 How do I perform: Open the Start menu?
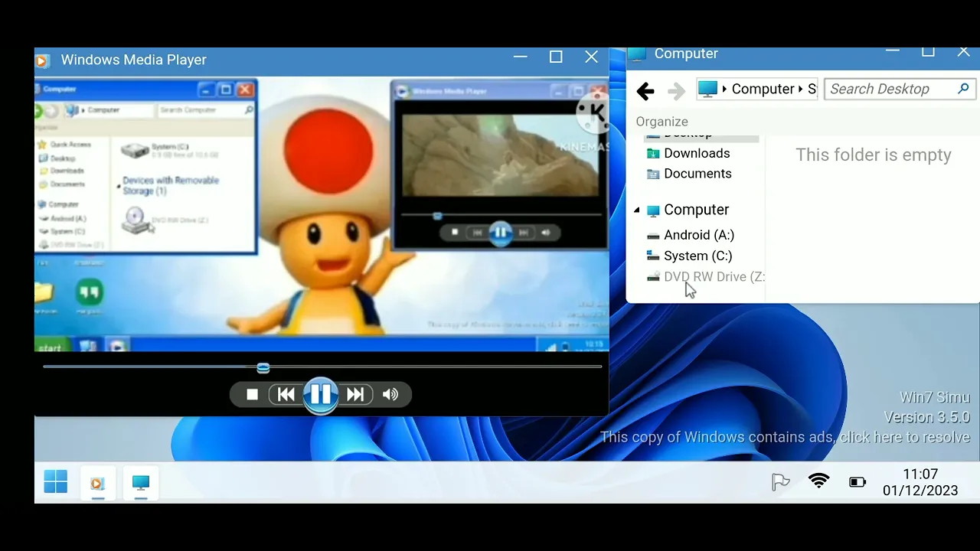[56, 482]
